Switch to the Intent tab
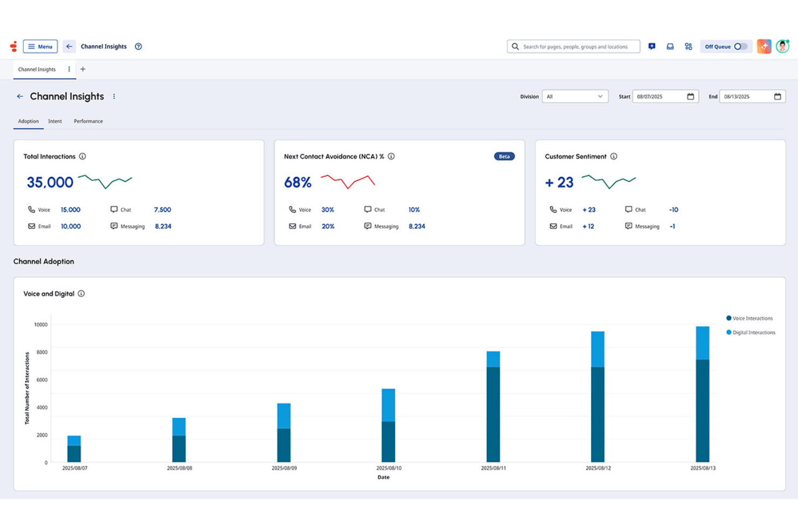This screenshot has height=532, width=798. (55, 121)
